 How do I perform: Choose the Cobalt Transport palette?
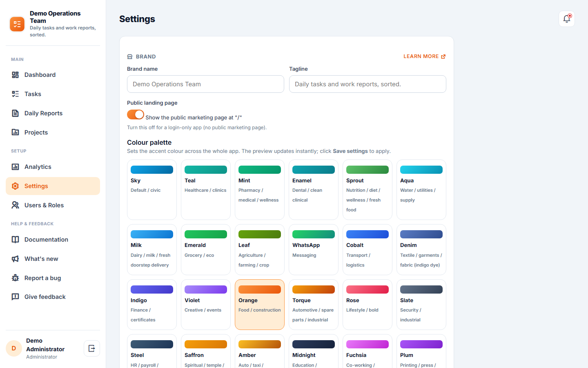pos(367,250)
